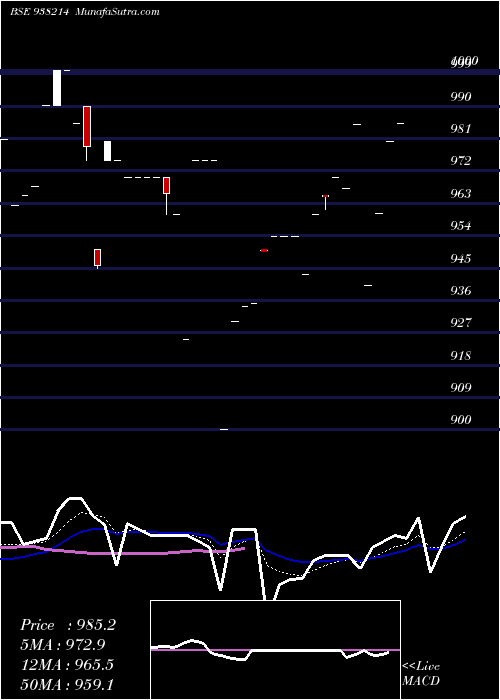Viewport: 500px width, 700px height.
Task: Click the tall white candlestick near the top
Action: pos(57,88)
